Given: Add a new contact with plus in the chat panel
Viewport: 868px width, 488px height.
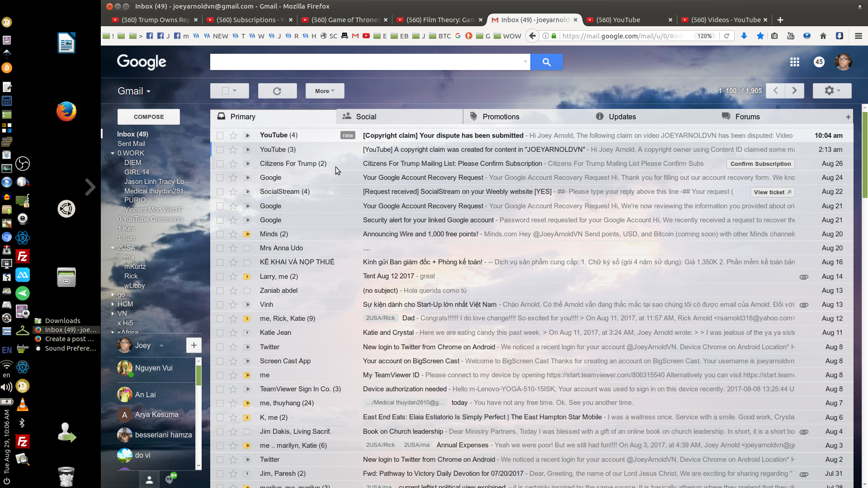Looking at the screenshot, I should click(193, 345).
